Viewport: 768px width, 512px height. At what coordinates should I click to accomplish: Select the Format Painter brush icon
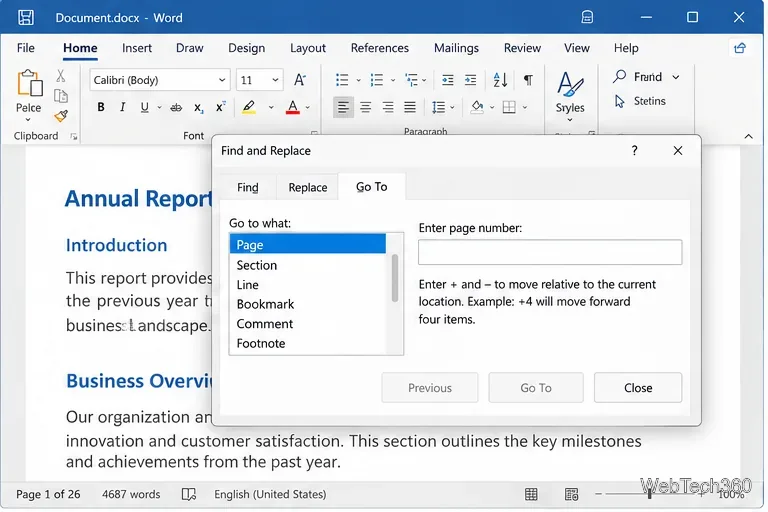tap(61, 116)
